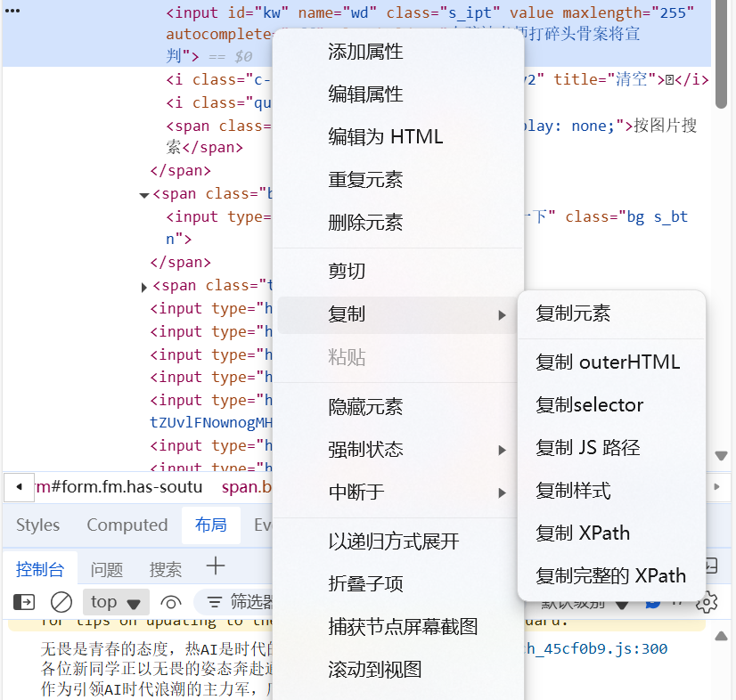Screen dimensions: 736x700
Task: Open the three-dots menu beside the selected node
Action: coord(12,11)
